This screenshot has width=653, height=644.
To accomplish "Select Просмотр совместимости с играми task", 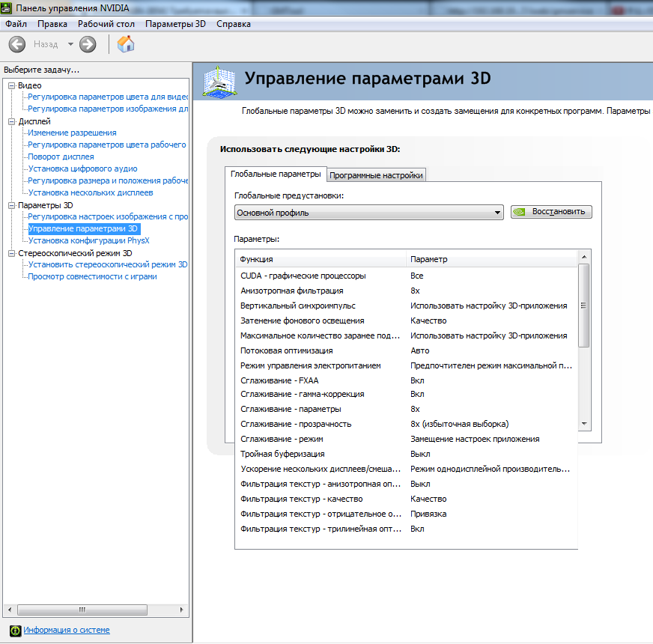I will click(x=92, y=276).
